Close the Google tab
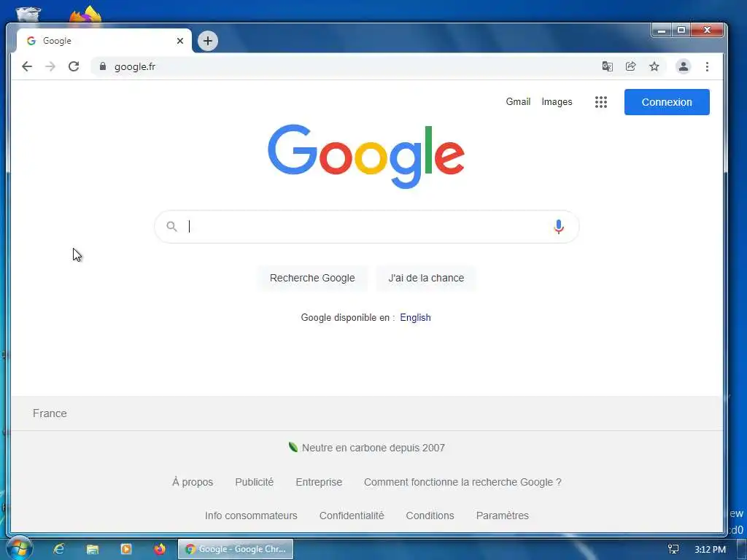Viewport: 747px width, 560px height. click(180, 41)
